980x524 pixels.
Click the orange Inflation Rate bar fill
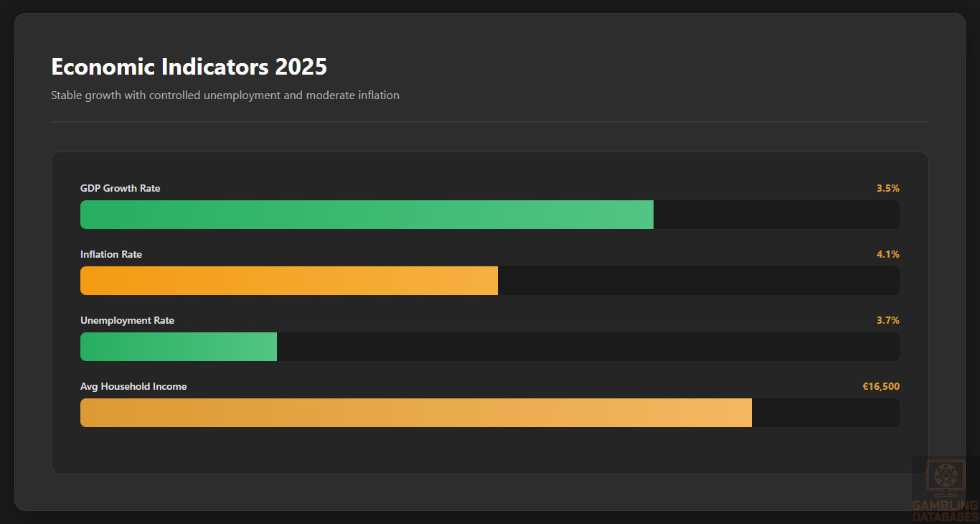click(x=288, y=281)
